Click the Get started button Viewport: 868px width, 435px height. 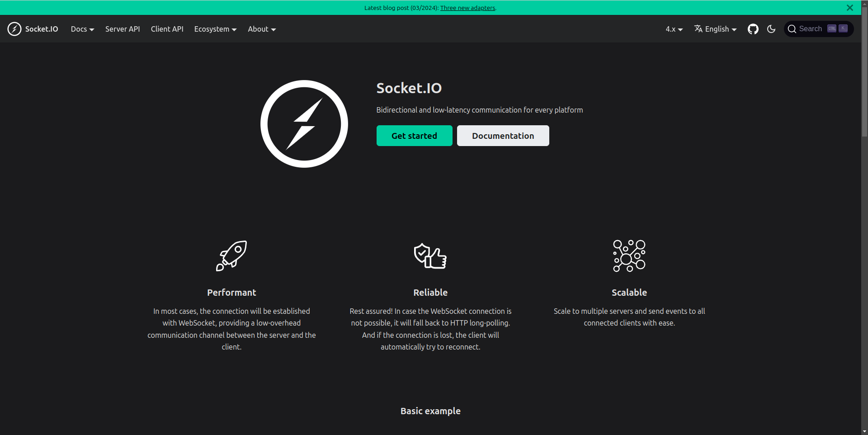[414, 136]
